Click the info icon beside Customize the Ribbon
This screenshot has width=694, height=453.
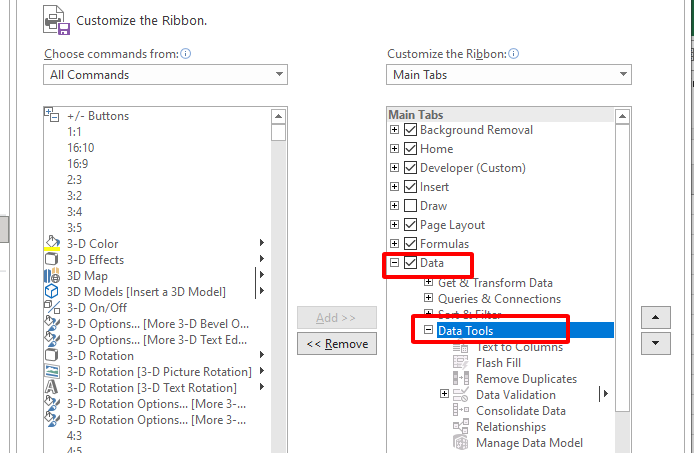pos(513,54)
